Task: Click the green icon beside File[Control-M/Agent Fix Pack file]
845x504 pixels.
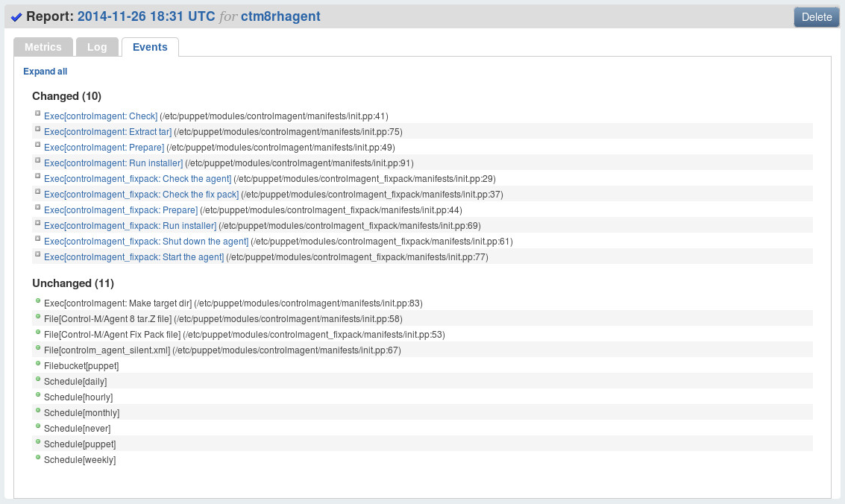Action: click(x=37, y=332)
